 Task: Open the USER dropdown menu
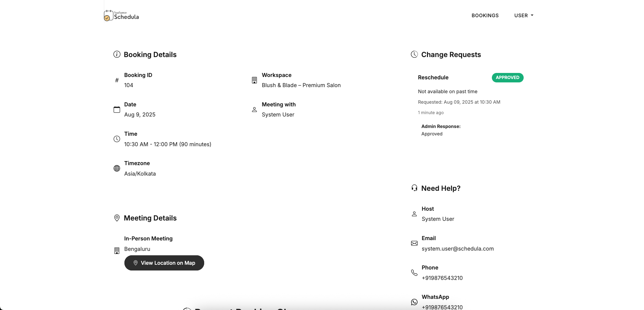pyautogui.click(x=523, y=15)
